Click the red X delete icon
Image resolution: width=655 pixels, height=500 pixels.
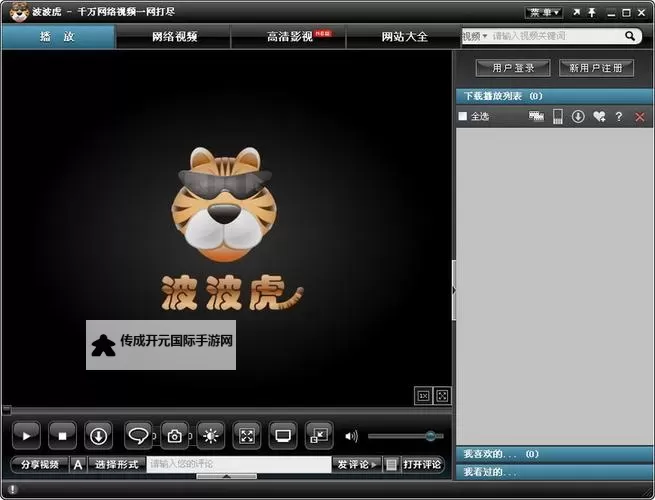(x=640, y=117)
